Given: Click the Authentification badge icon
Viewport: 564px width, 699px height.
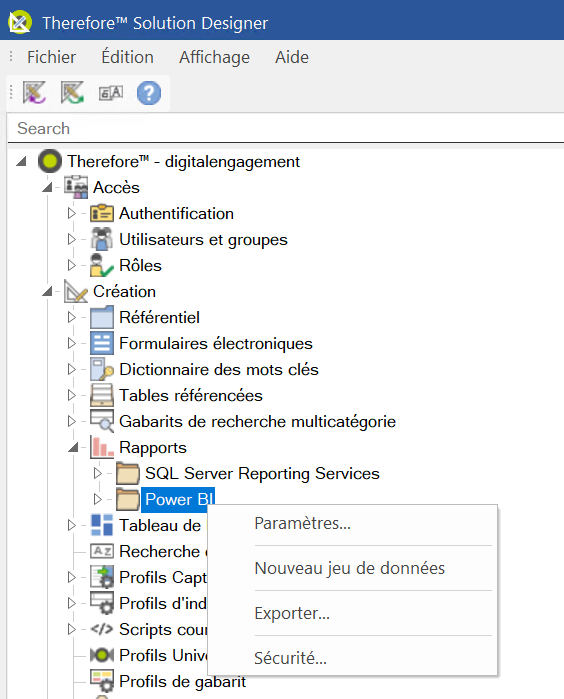Looking at the screenshot, I should coord(102,213).
